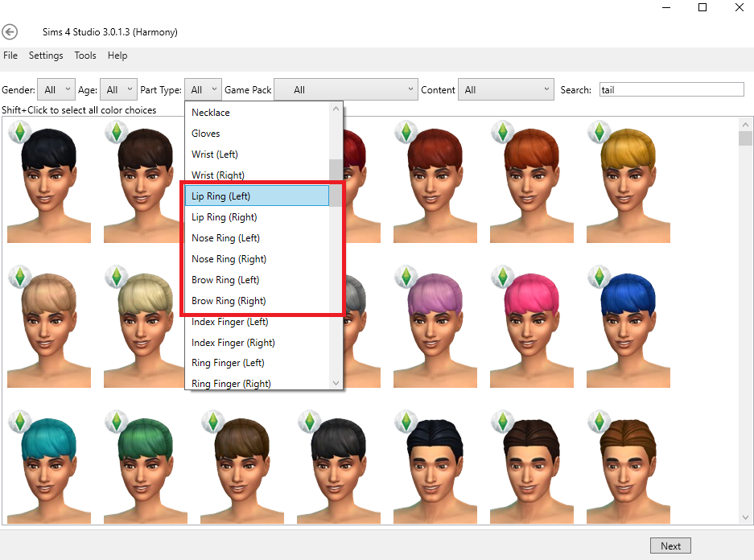Screen dimensions: 754x560
Task: Click the Next button
Action: [670, 546]
